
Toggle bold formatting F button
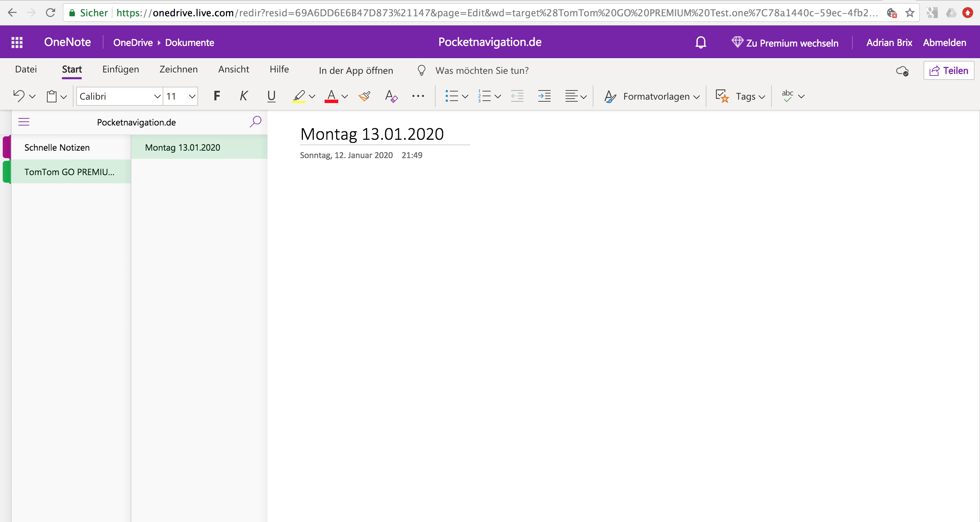[216, 96]
